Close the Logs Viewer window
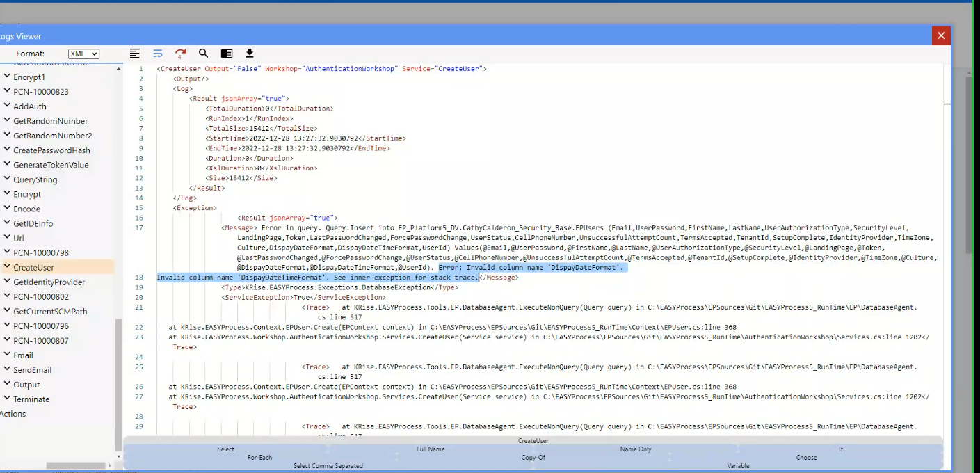The width and height of the screenshot is (980, 473). tap(941, 35)
